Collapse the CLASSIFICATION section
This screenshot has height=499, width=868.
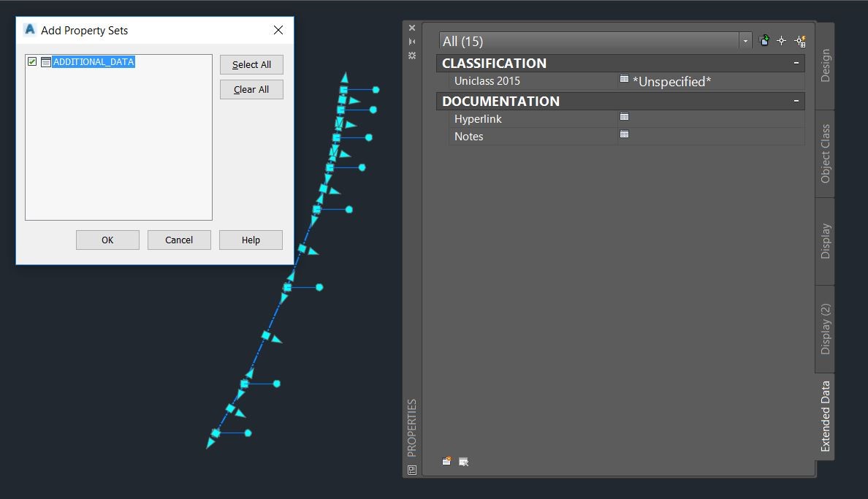[x=796, y=63]
